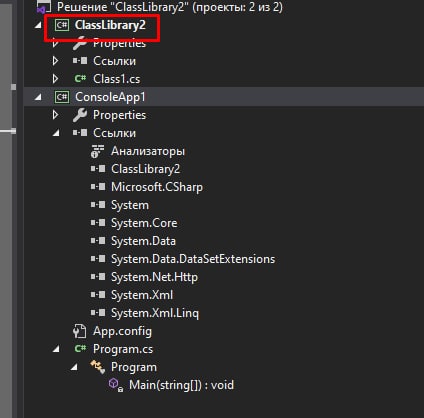The width and height of the screenshot is (424, 418).
Task: Click the reference icon beside System.Xml
Action: coord(98,295)
